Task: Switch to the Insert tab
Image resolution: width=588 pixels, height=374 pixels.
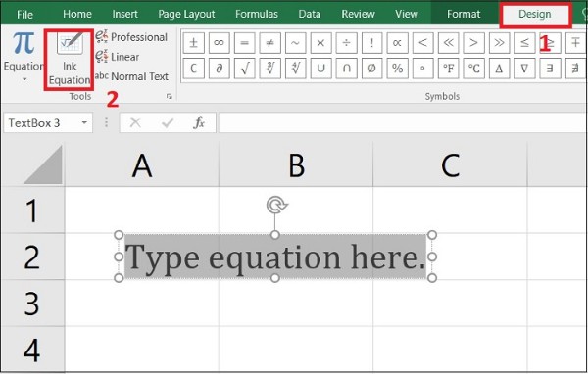Action: click(124, 15)
